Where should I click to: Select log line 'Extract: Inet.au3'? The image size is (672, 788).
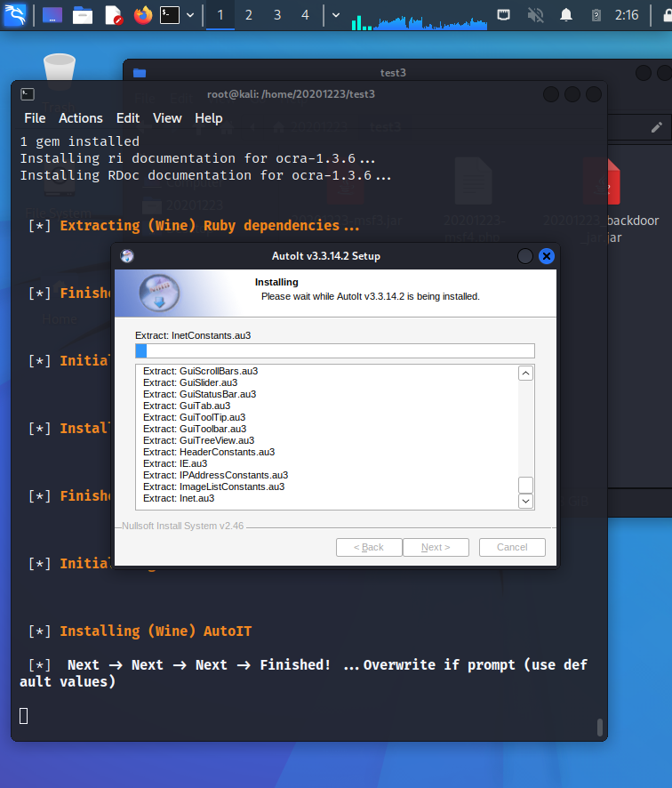(179, 498)
